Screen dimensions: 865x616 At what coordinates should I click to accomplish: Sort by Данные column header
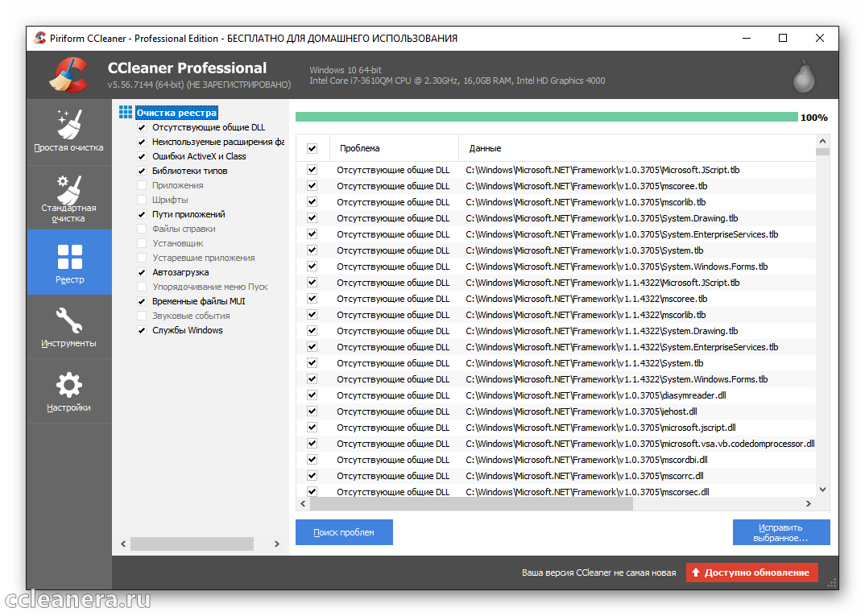pos(637,148)
